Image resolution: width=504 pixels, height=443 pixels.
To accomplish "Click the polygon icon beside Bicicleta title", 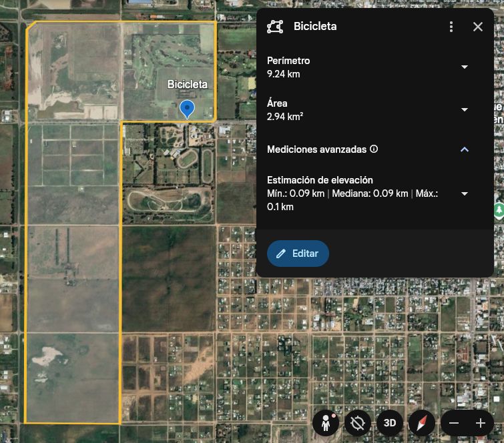I will [275, 27].
